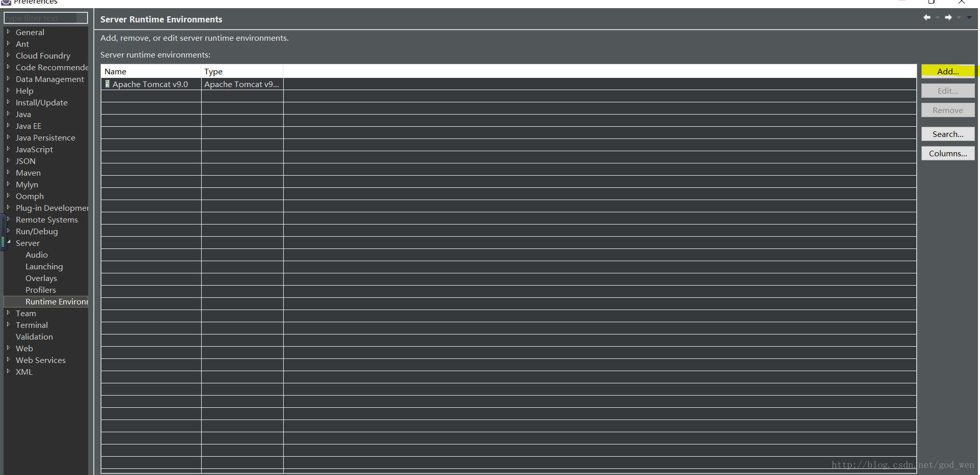980x475 pixels.
Task: Expand the Cloud Foundry tree node
Action: [8, 55]
